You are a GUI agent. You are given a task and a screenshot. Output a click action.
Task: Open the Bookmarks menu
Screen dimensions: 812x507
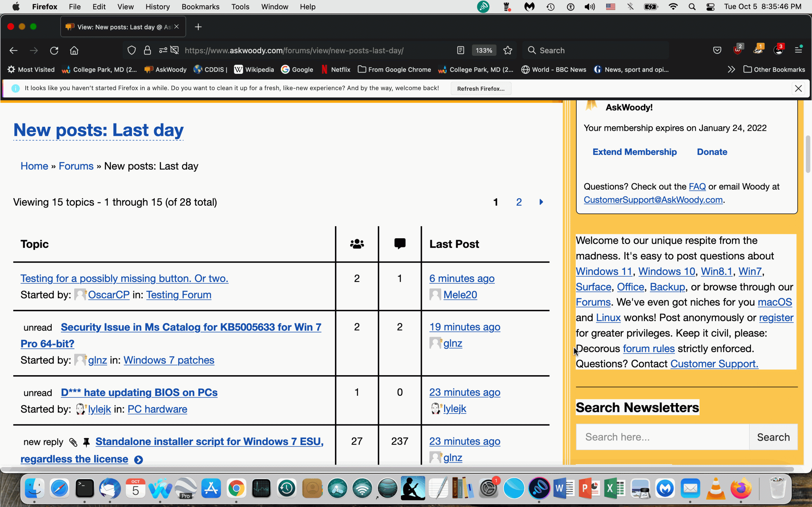click(200, 7)
